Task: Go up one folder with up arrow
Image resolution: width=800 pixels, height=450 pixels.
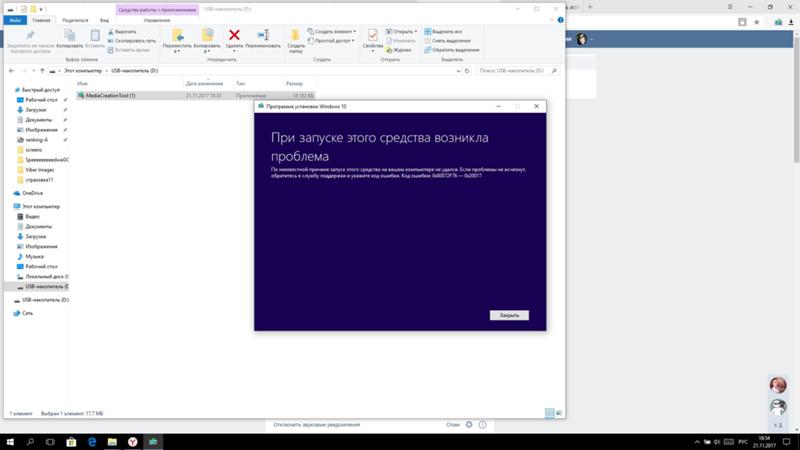Action: (42, 71)
